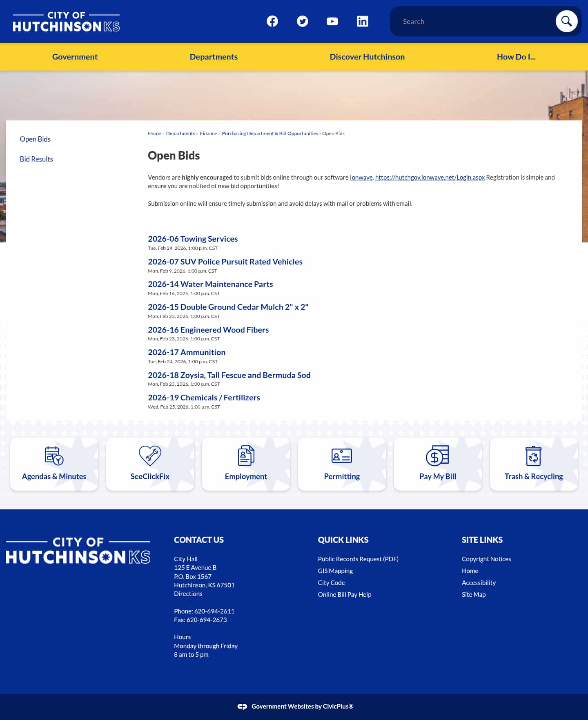Open bid 2026-18 Zoysia, Tall Fescue and Bermuda Sod

[x=229, y=375]
